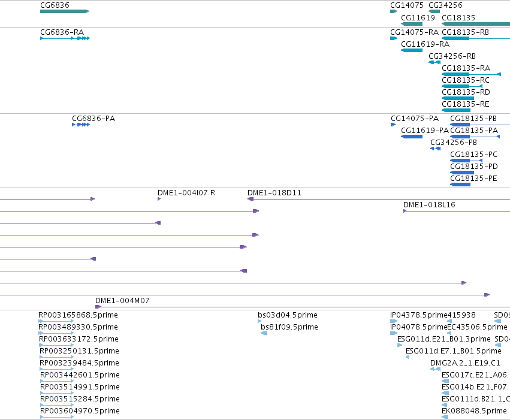The height and width of the screenshot is (420, 510).
Task: Click the CG18135-PE protein bar
Action: coord(460,185)
